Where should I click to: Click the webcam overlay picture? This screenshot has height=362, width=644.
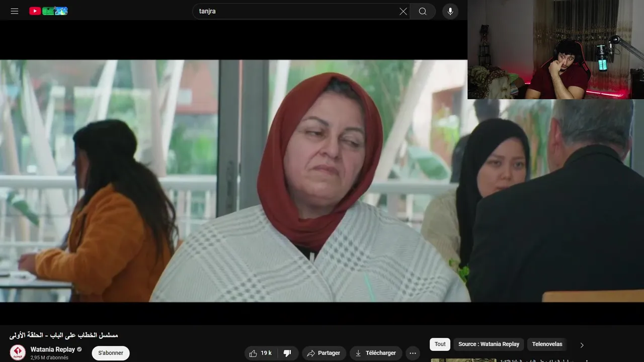[x=555, y=49]
